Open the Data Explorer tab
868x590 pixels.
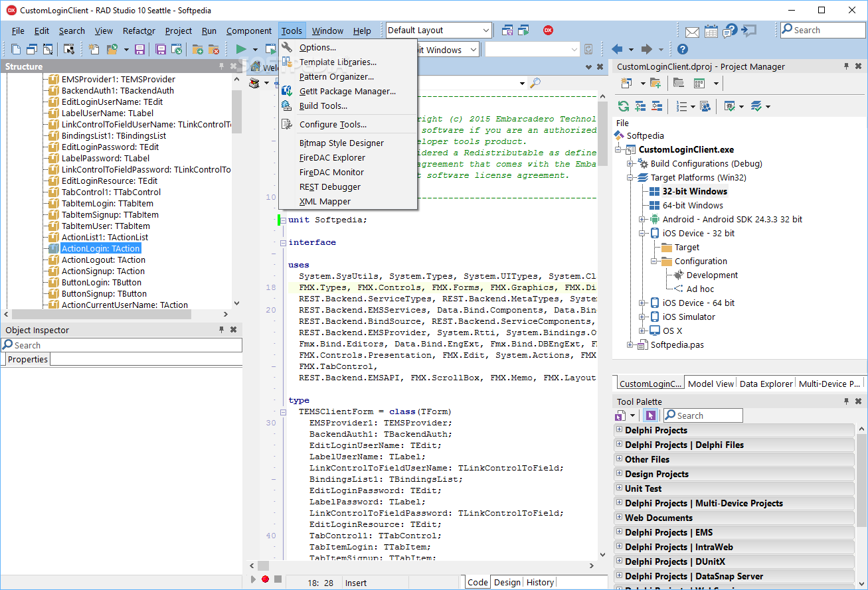pyautogui.click(x=766, y=384)
